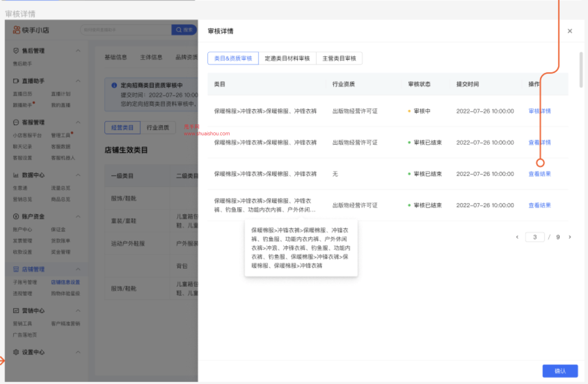Open 购物体验星级 in the sidebar
This screenshot has width=588, height=384.
click(65, 294)
